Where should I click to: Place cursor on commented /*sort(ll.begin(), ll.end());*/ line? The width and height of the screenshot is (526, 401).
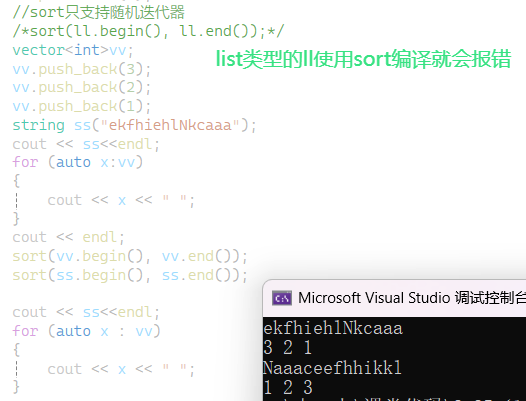(x=148, y=31)
